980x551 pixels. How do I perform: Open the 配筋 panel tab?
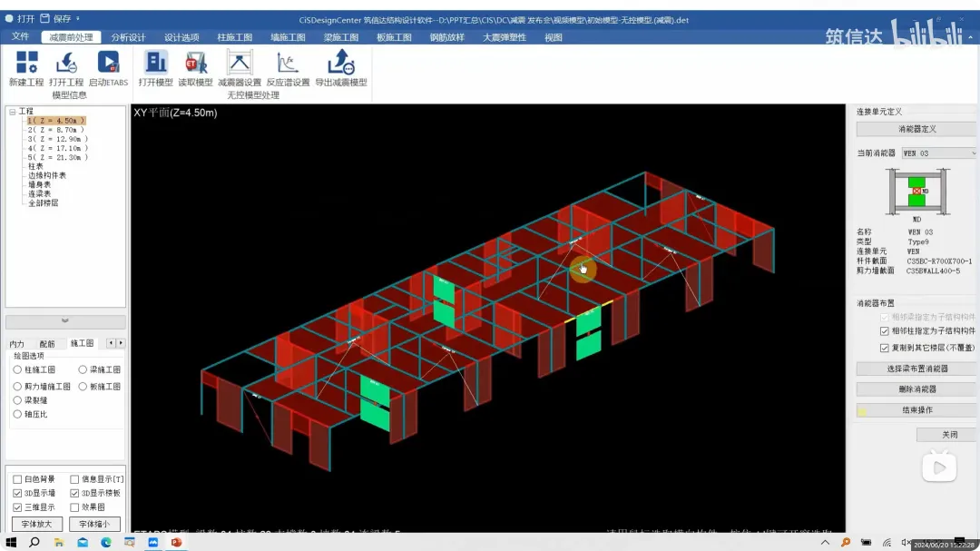[x=47, y=344]
